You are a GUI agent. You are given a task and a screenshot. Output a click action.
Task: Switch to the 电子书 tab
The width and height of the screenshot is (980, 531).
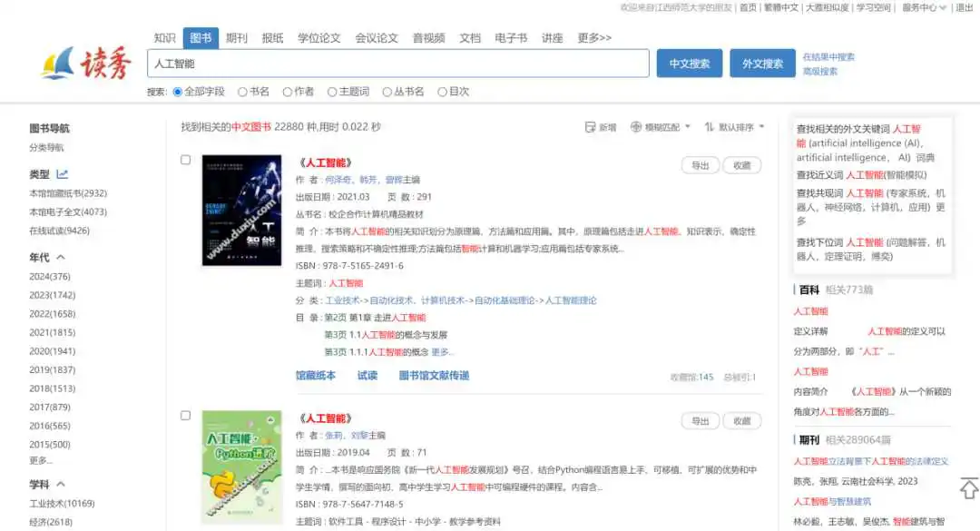click(x=511, y=37)
